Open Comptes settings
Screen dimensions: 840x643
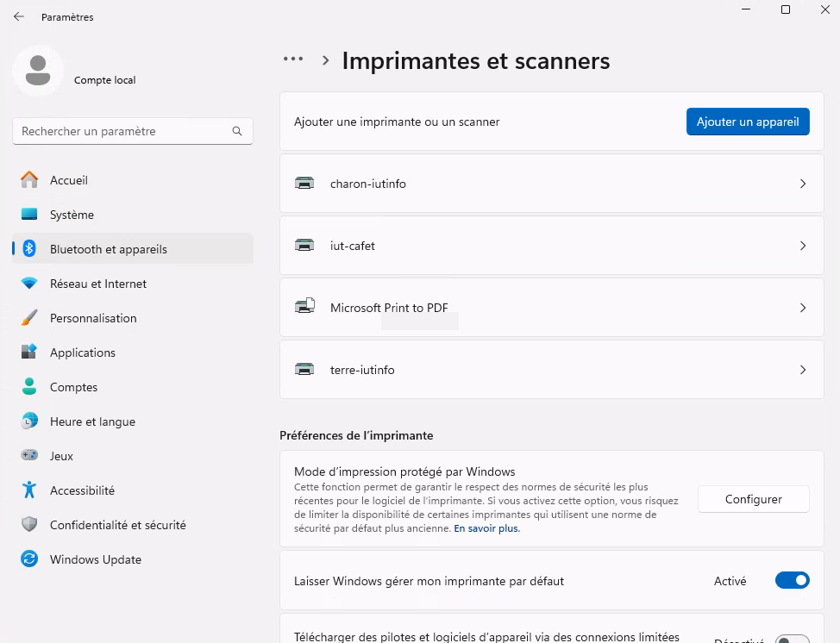pyautogui.click(x=132, y=386)
